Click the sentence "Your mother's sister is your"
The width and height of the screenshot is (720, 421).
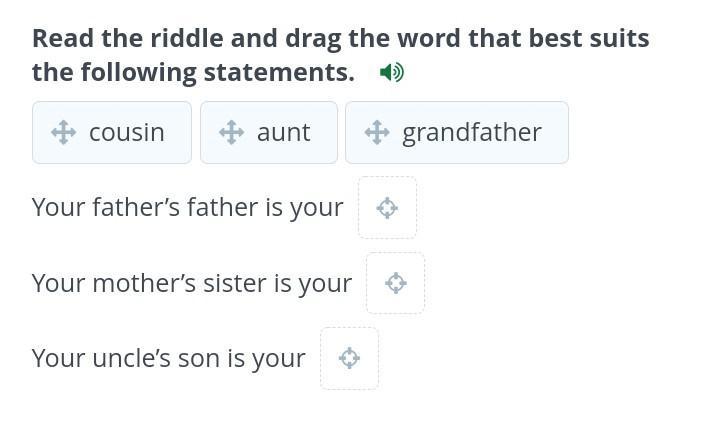point(191,283)
